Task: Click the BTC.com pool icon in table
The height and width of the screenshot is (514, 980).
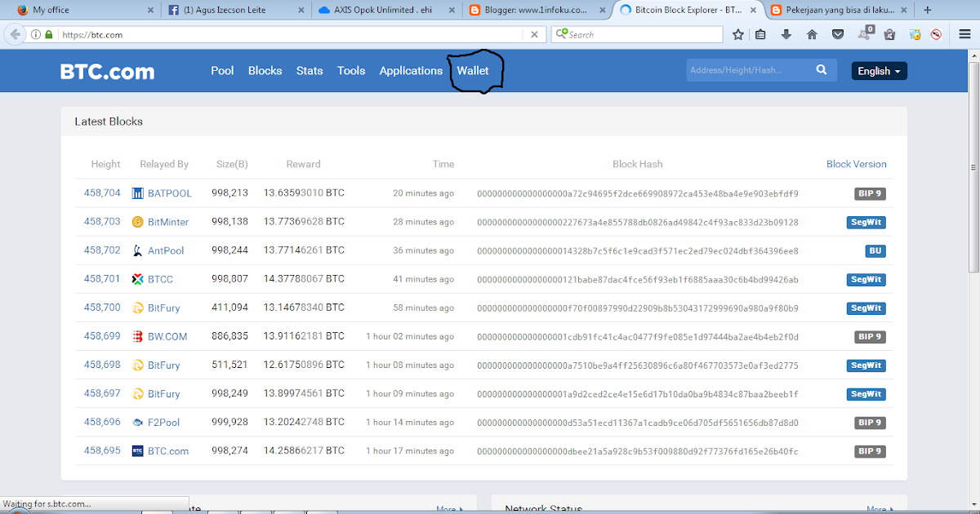Action: pyautogui.click(x=137, y=451)
